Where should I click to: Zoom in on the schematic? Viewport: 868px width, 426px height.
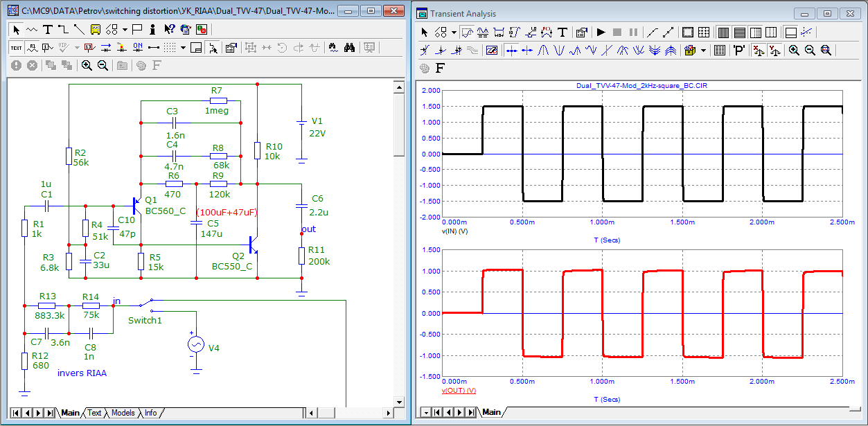tap(87, 65)
